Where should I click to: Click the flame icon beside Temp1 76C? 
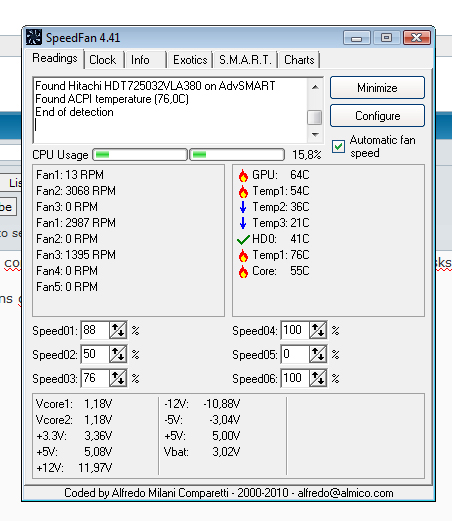click(243, 255)
